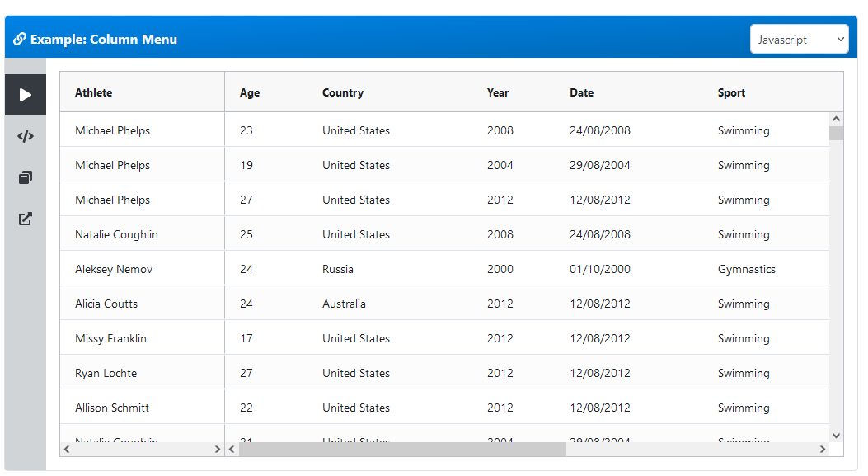This screenshot has width=868, height=476.
Task: Click the play preview icon in sidebar
Action: [x=26, y=95]
